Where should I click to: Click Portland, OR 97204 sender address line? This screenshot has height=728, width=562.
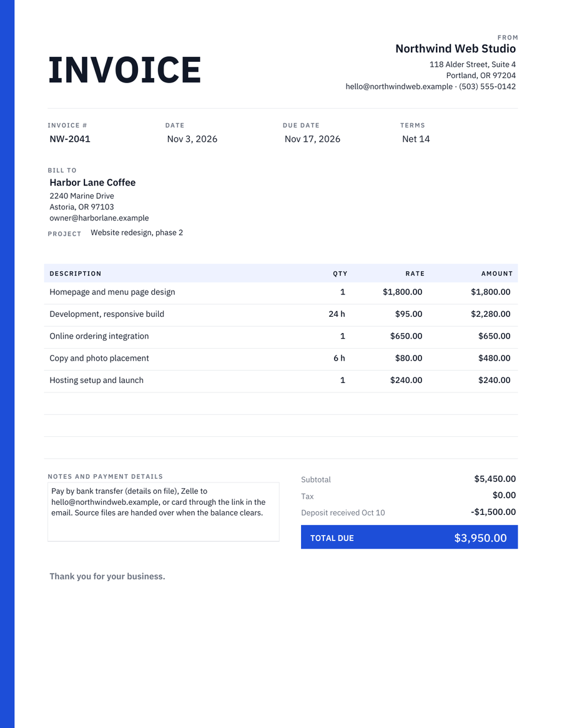[x=481, y=75]
